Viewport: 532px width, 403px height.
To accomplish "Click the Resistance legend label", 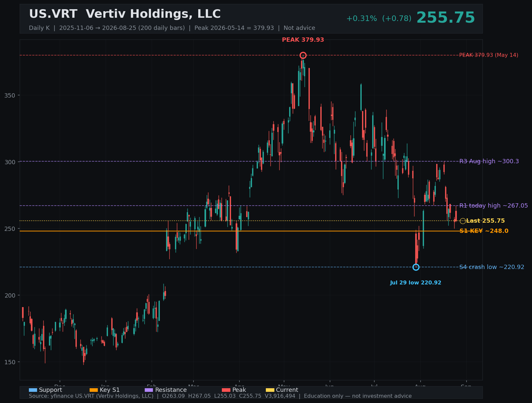I will 171,390.
